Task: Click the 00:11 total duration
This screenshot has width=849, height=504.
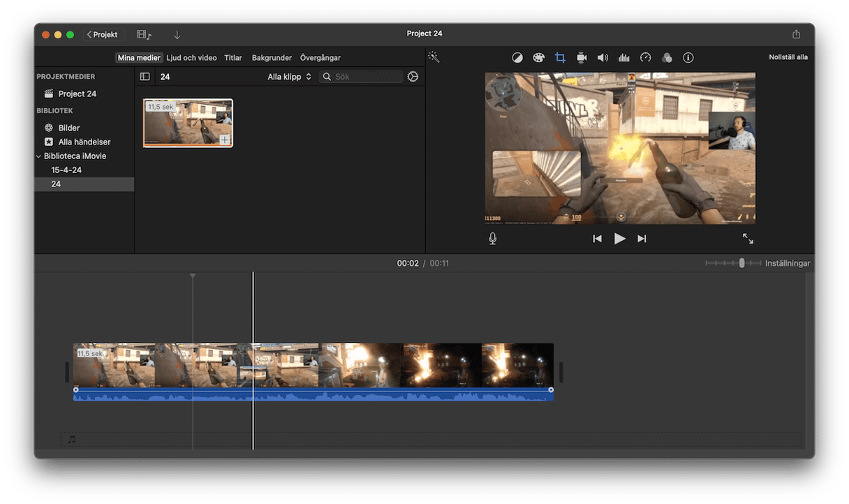Action: click(x=439, y=263)
